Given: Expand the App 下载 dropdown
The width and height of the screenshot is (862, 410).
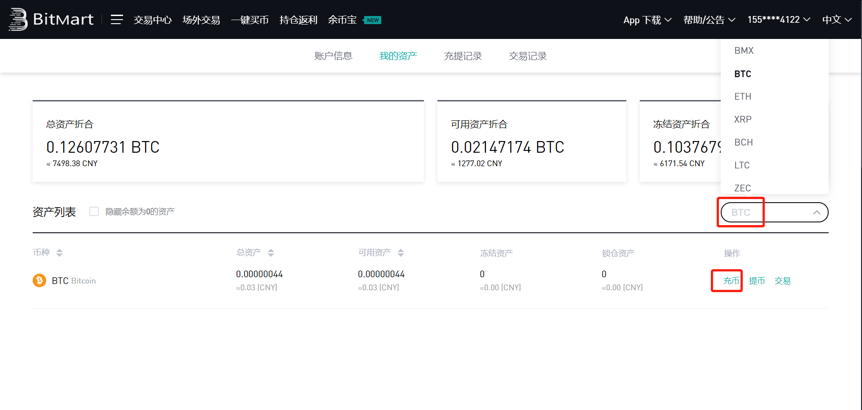Looking at the screenshot, I should click(x=647, y=20).
